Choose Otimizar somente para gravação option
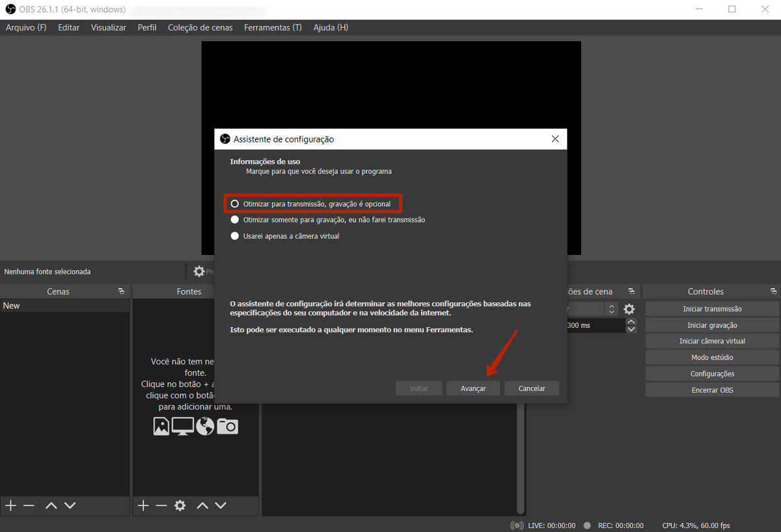781x532 pixels. pos(235,220)
